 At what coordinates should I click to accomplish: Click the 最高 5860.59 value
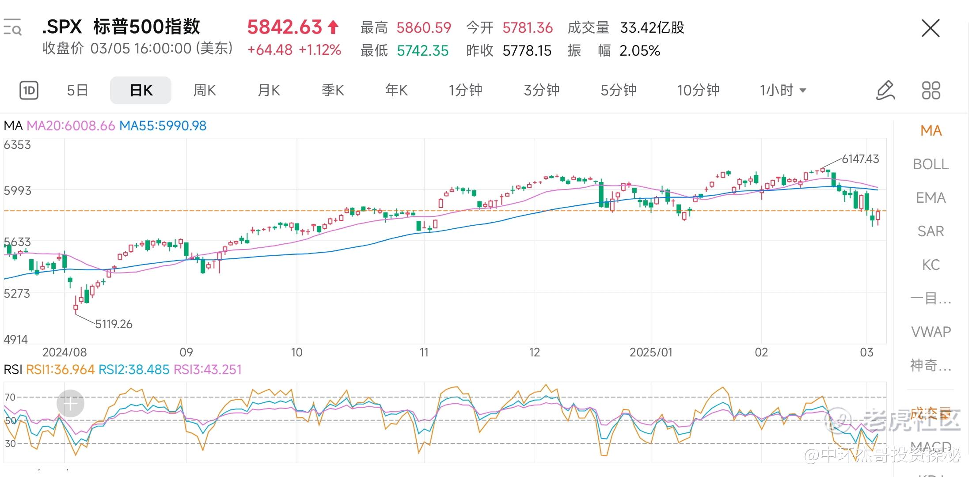pyautogui.click(x=424, y=28)
